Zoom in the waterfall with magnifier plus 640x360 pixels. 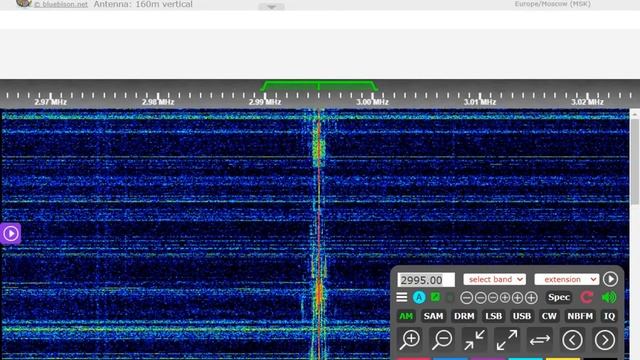[x=409, y=340]
